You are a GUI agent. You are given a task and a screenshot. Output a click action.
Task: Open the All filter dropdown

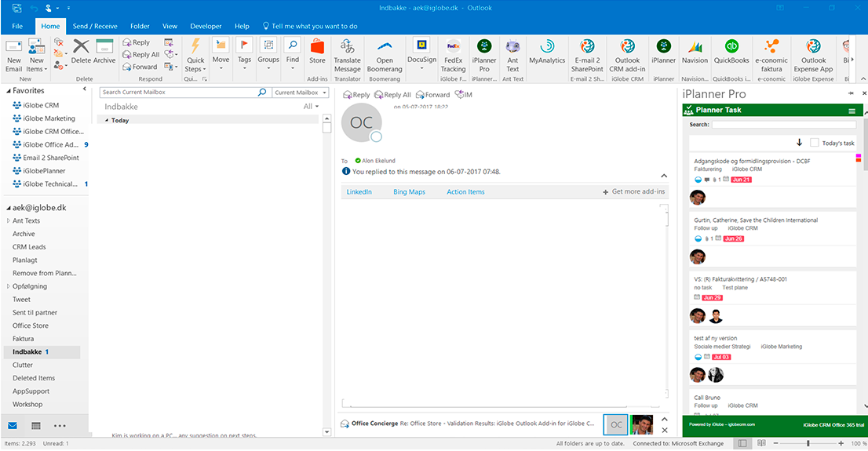coord(311,106)
